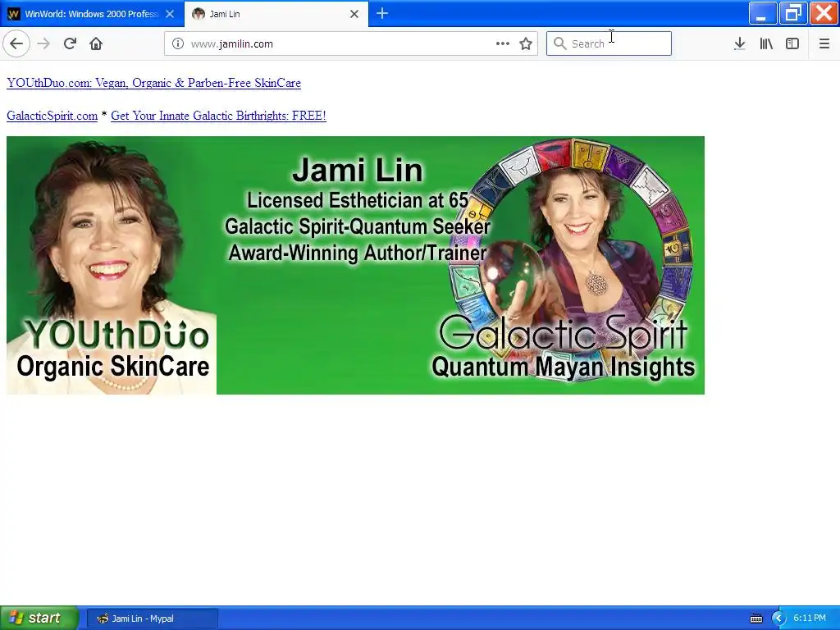Viewport: 840px width, 630px height.
Task: Expand hidden system tray icons arrow
Action: (x=778, y=619)
